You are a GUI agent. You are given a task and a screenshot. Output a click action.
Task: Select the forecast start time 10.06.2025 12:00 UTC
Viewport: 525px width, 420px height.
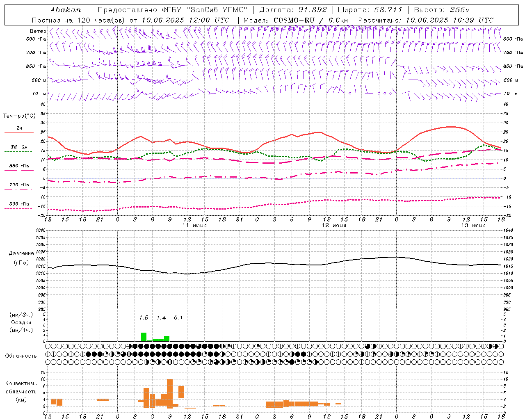click(185, 20)
